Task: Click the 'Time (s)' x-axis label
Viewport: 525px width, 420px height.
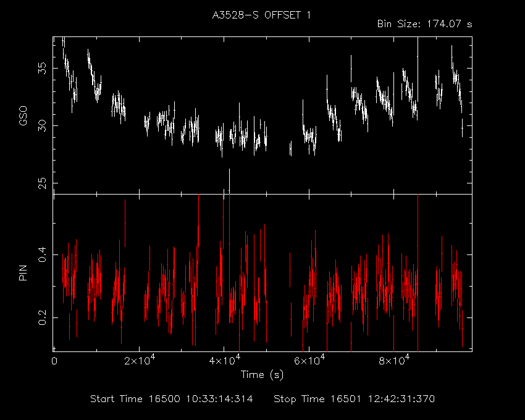Action: coord(262,374)
